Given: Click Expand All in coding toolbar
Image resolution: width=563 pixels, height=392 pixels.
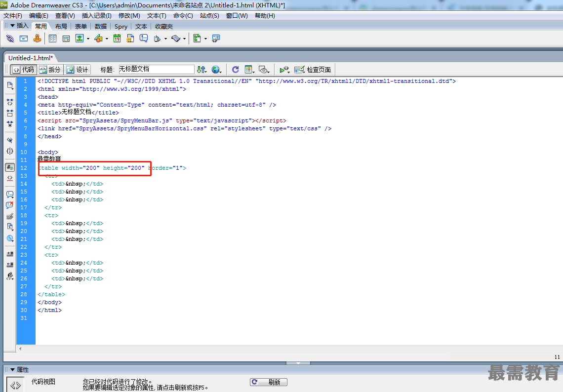Looking at the screenshot, I should click(10, 124).
